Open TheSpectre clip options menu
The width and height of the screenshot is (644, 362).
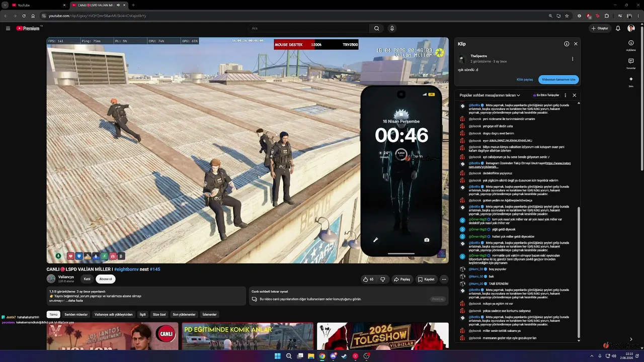coord(573,59)
